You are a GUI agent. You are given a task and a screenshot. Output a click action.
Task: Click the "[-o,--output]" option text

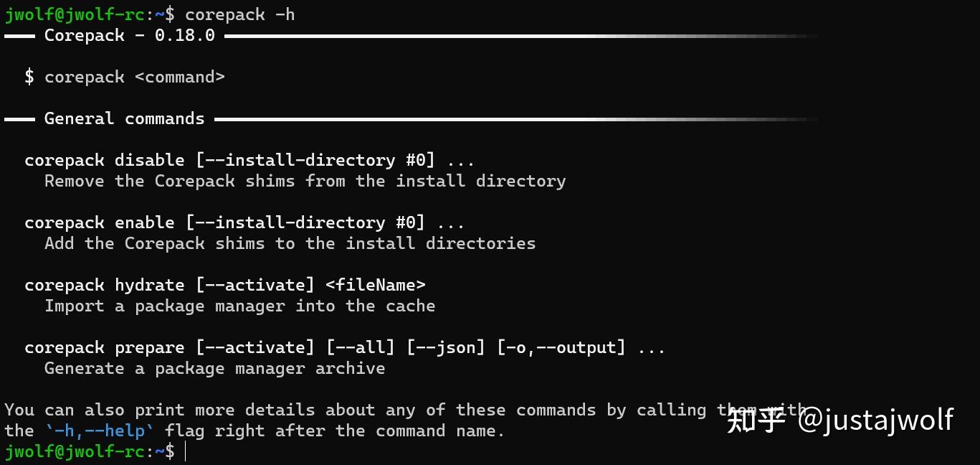pyautogui.click(x=561, y=347)
